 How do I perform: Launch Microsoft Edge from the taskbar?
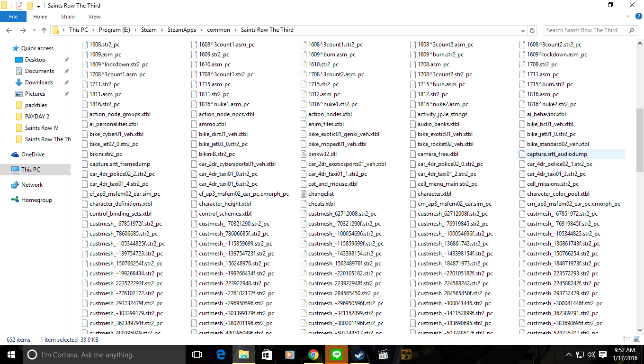[221, 355]
